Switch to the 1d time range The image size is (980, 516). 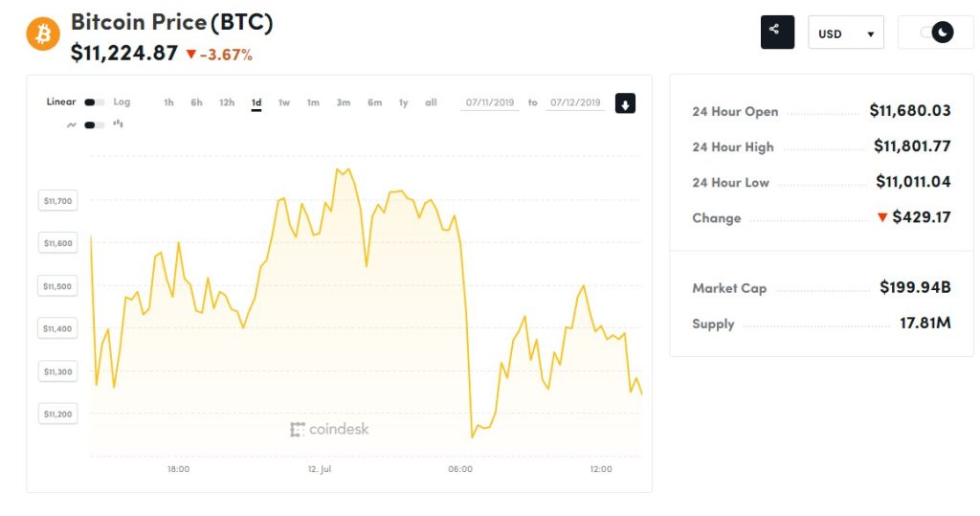[x=256, y=102]
